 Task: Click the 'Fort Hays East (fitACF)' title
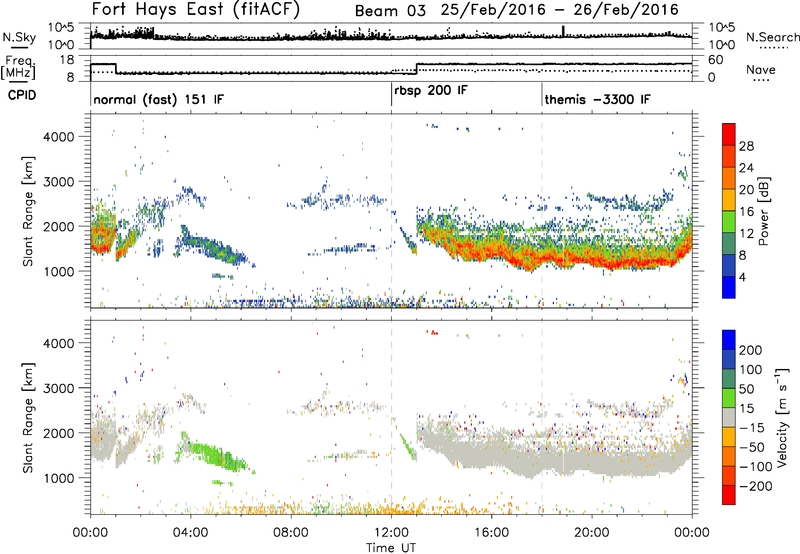coord(196,9)
